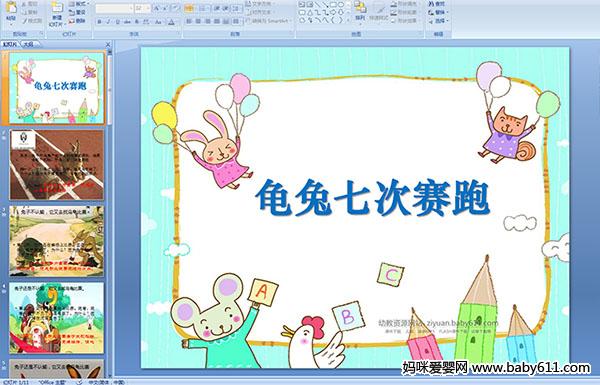Viewport: 600px width, 385px height.
Task: Switch to the Outline (大纲) pane tab
Action: coord(28,44)
